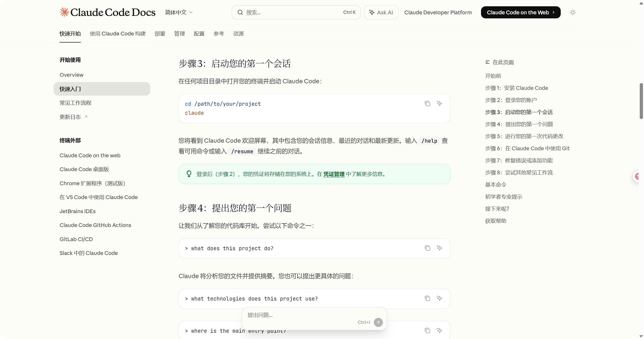Copy the 'what does this project do?' prompt
The image size is (644, 339).
coord(427,248)
